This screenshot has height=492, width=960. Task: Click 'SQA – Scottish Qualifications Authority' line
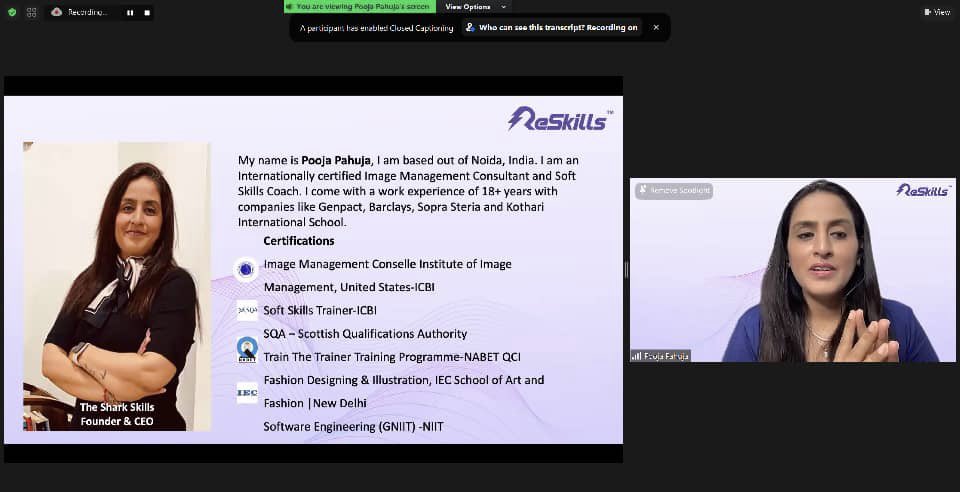[x=365, y=334]
